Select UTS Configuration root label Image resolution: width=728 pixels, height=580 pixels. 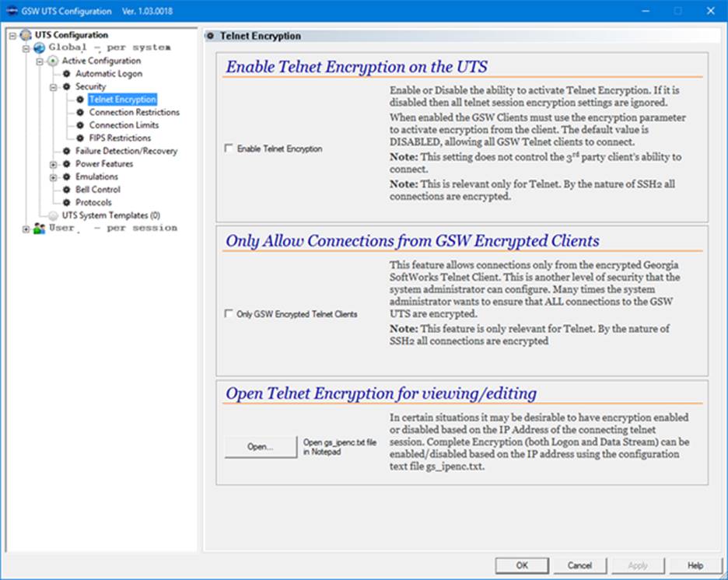pos(71,35)
